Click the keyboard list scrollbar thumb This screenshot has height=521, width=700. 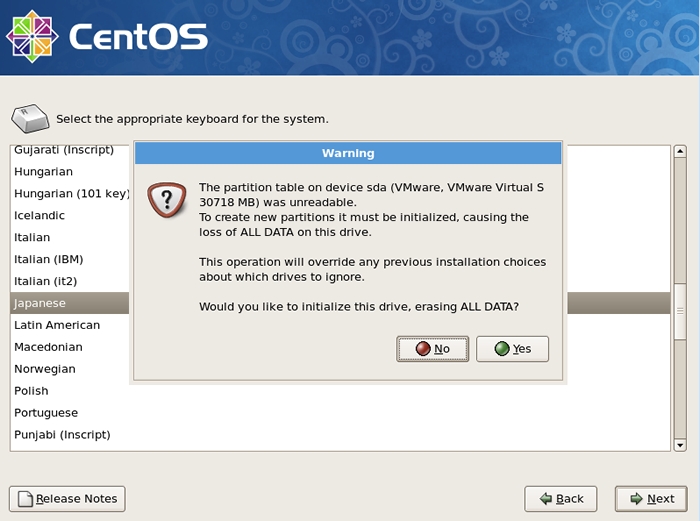680,311
